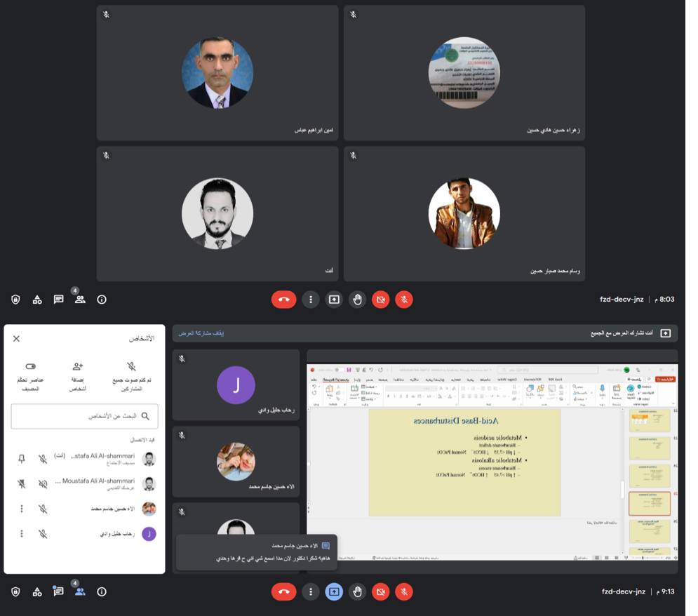Open more options for رحاب جليل وادي in list
Viewport: 698px width, 616px height.
coord(22,534)
